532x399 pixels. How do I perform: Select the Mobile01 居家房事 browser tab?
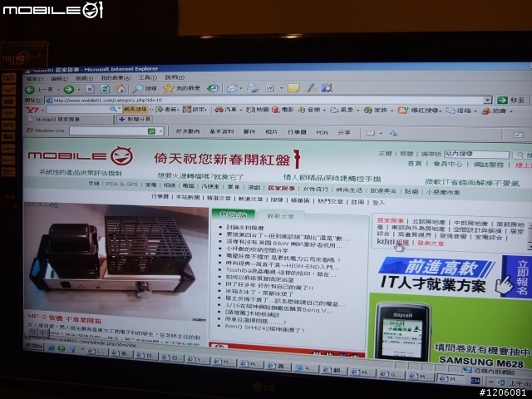70,120
